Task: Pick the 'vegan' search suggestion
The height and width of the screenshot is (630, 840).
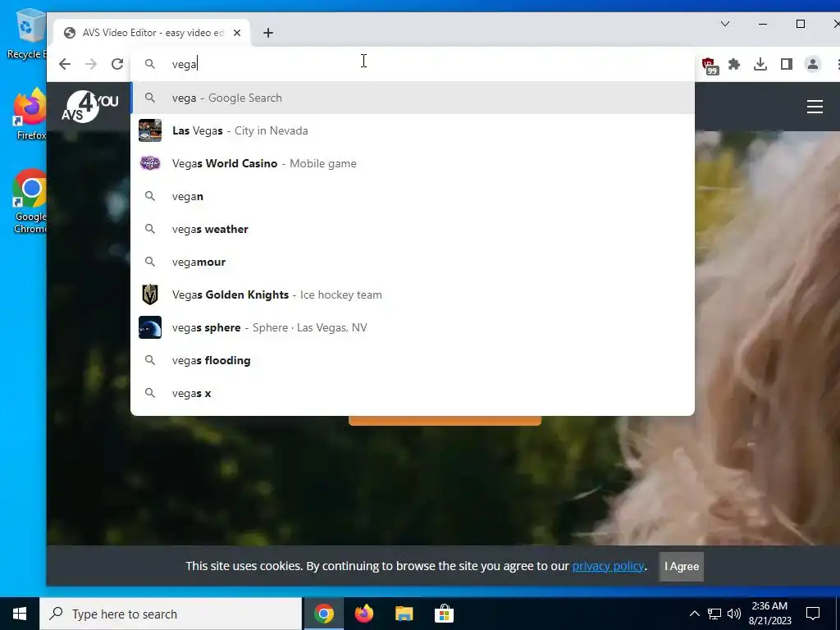Action: (x=413, y=196)
